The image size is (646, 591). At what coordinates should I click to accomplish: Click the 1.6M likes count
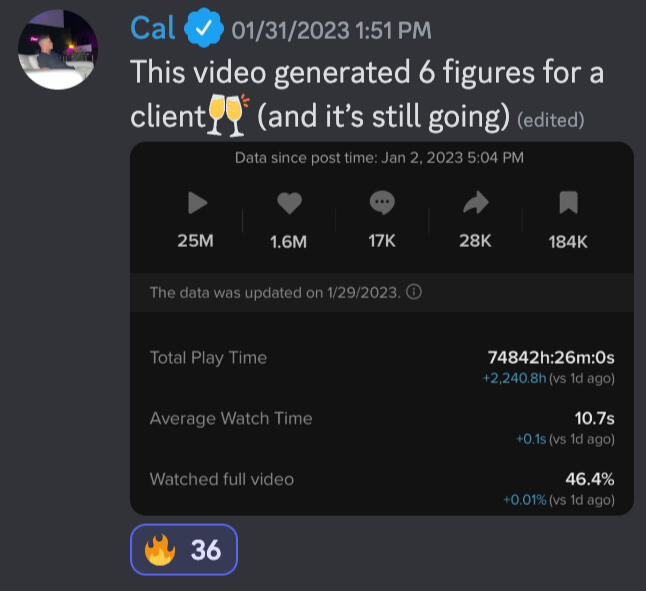[288, 242]
